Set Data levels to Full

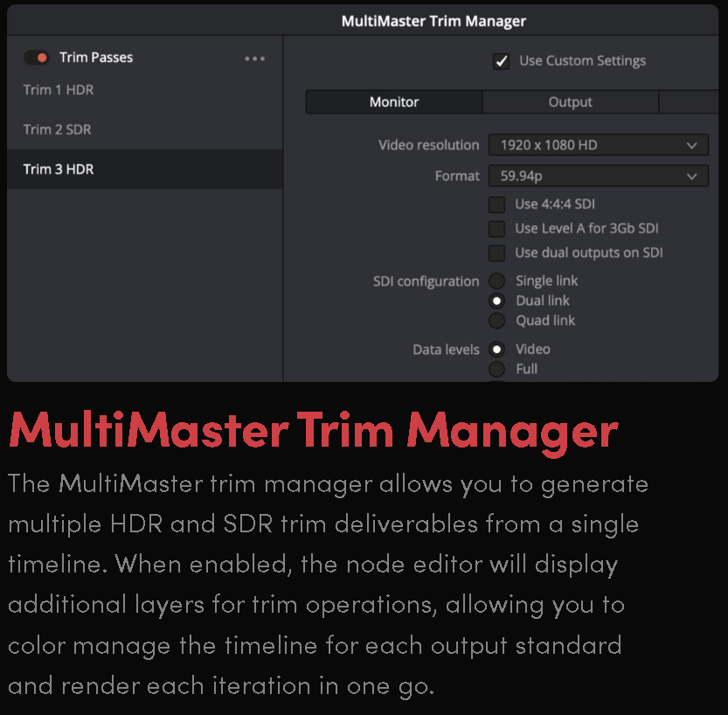[496, 369]
